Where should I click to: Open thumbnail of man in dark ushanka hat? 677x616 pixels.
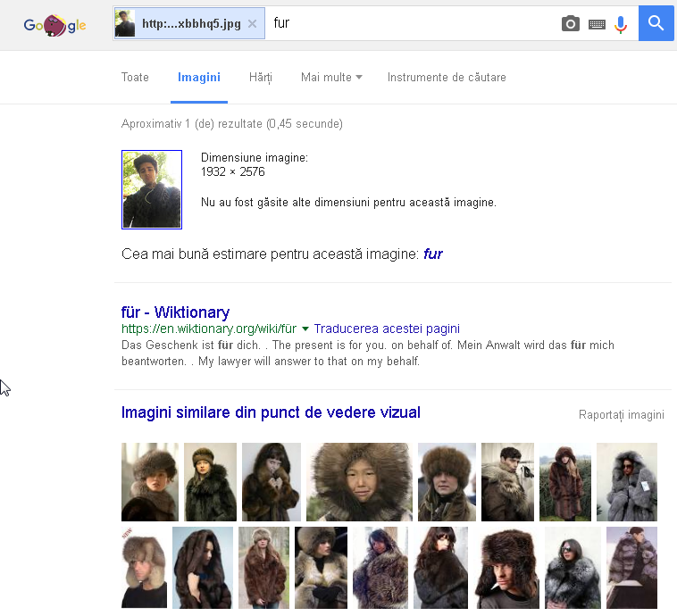(x=507, y=567)
